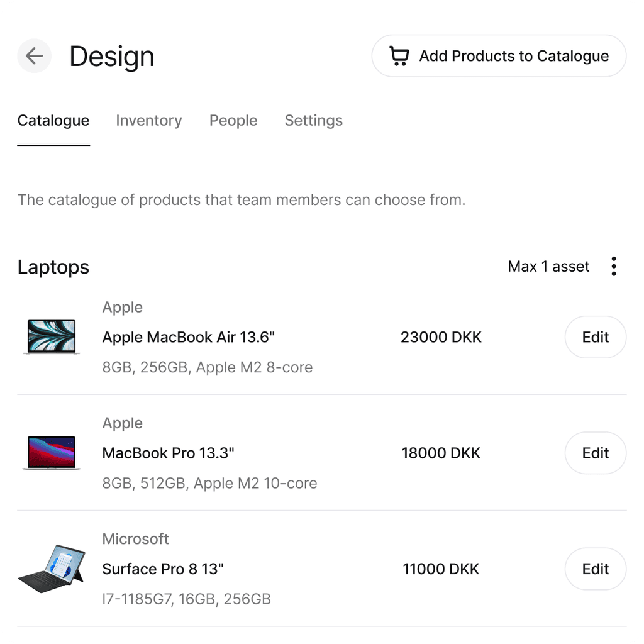Click the Laptops section heading

coord(53,267)
